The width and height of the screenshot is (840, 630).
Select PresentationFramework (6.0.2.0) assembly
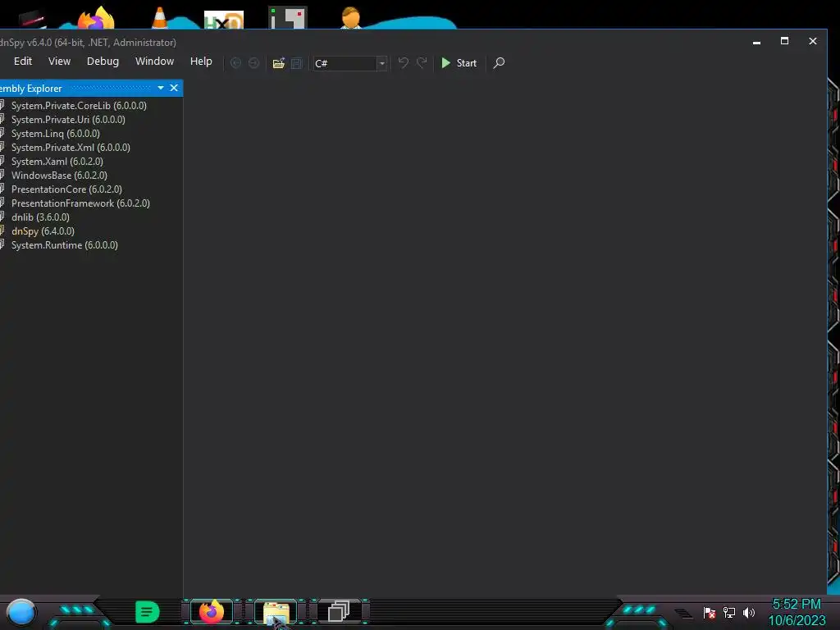pyautogui.click(x=80, y=203)
